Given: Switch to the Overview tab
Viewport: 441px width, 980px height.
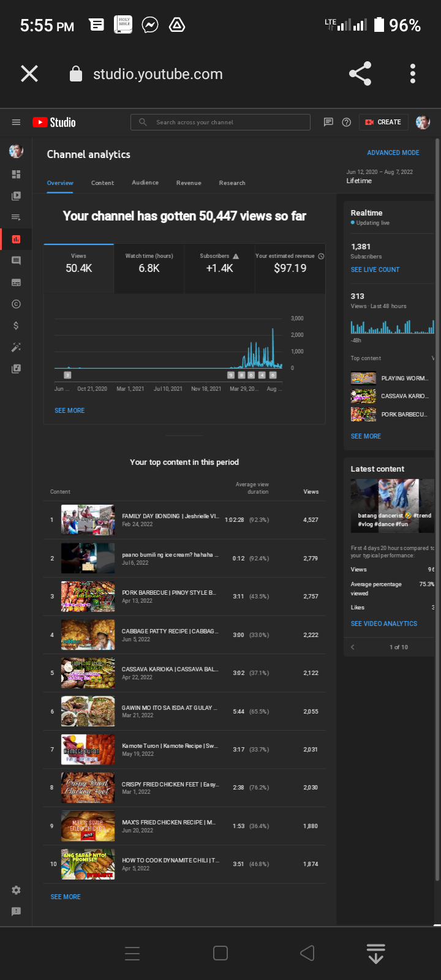Looking at the screenshot, I should tap(60, 183).
